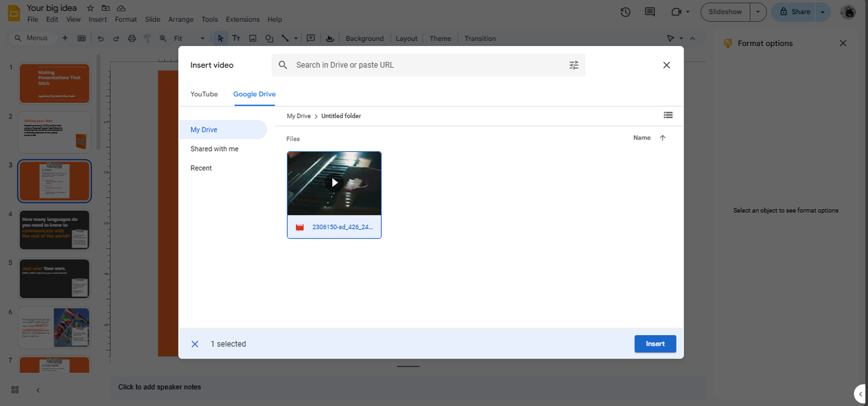Viewport: 868px width, 406px height.
Task: Select the Google Drive tab
Action: pos(254,94)
